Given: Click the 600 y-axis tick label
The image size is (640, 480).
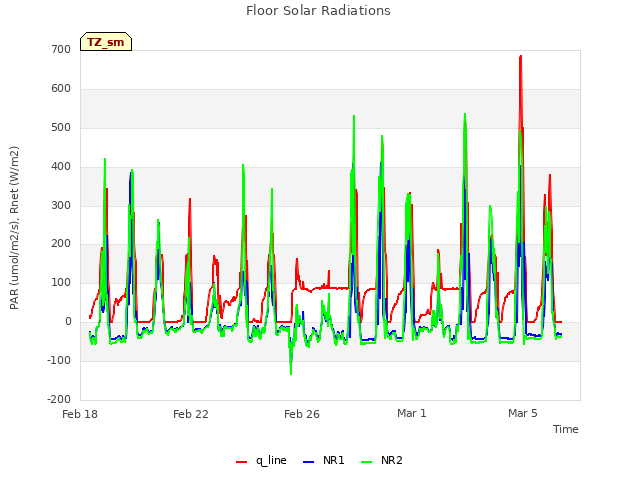Looking at the screenshot, I should [x=61, y=89].
